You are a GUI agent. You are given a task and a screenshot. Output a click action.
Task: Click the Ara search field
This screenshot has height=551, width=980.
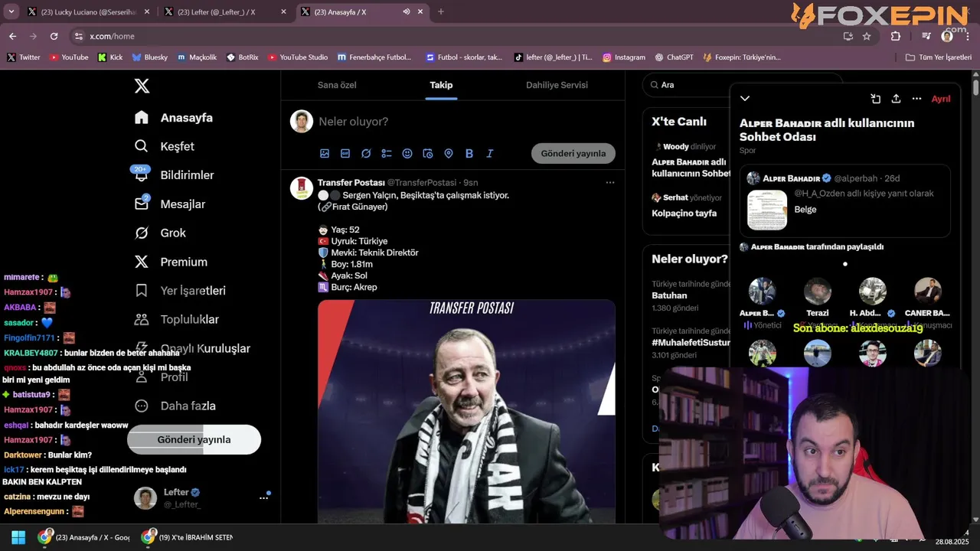point(743,85)
